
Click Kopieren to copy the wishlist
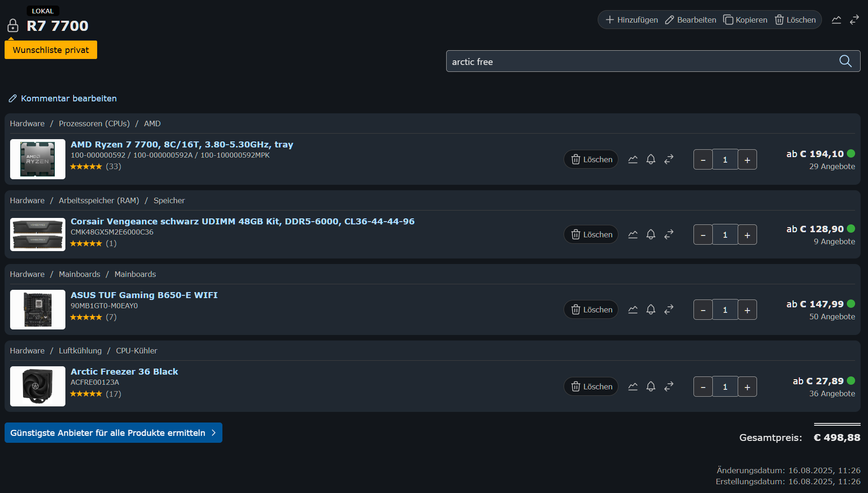(x=745, y=20)
